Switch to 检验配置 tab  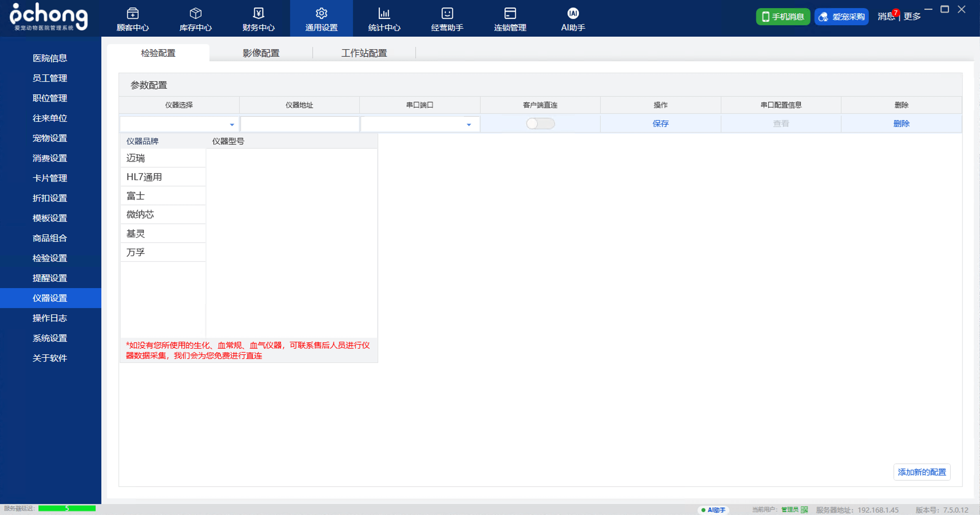[x=158, y=53]
